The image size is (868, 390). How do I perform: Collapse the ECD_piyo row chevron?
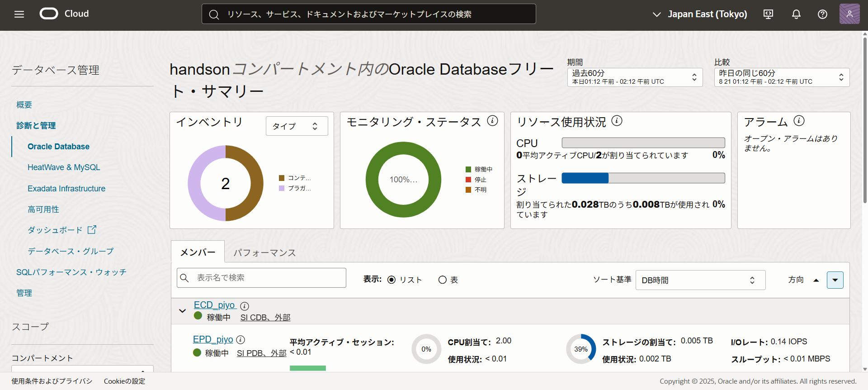click(182, 311)
